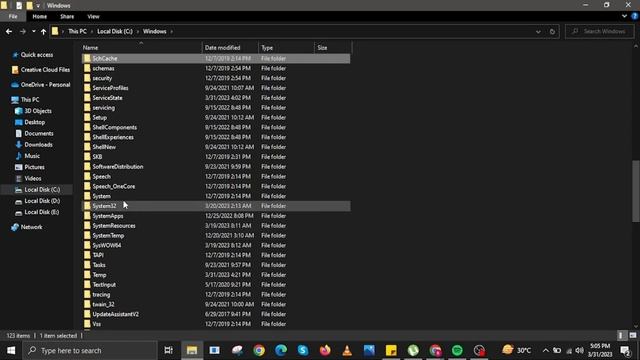This screenshot has width=640, height=360.
Task: Open the notification center icon
Action: tap(625, 351)
